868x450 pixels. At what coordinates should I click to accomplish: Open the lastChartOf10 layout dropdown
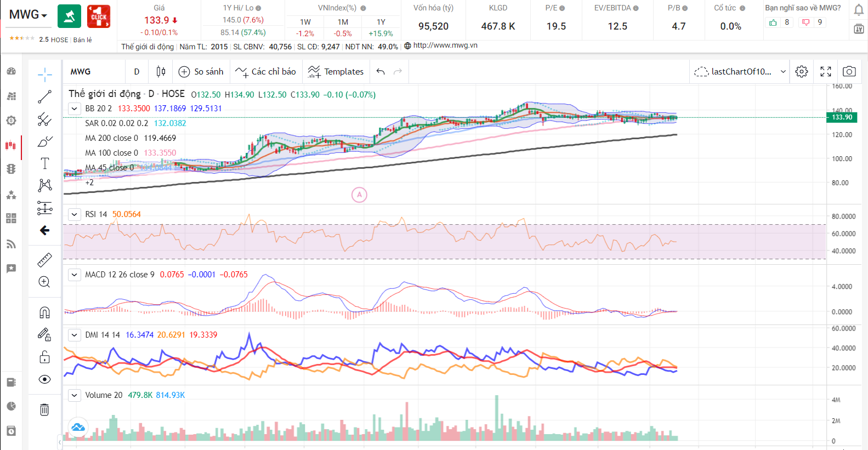pos(740,72)
